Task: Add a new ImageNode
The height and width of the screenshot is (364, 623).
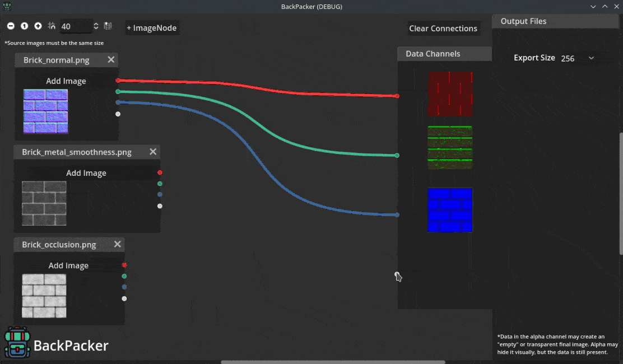Action: [x=151, y=28]
